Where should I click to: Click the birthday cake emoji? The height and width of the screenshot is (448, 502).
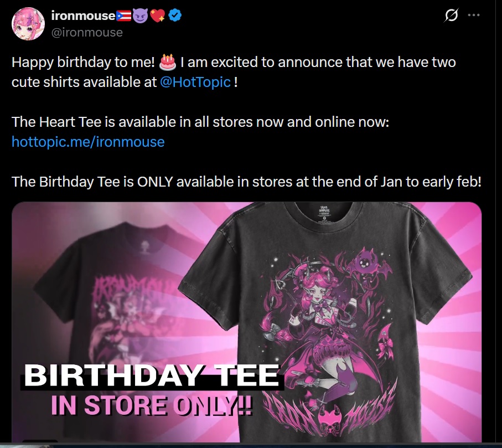(168, 62)
